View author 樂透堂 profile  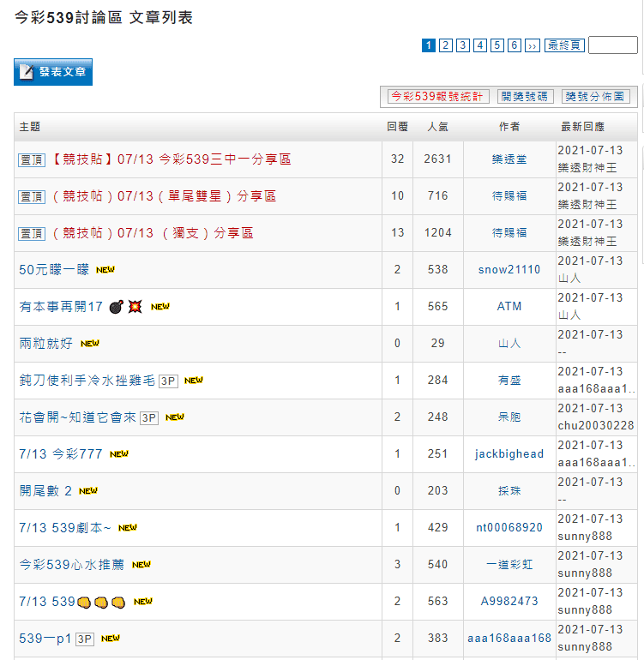pos(509,159)
